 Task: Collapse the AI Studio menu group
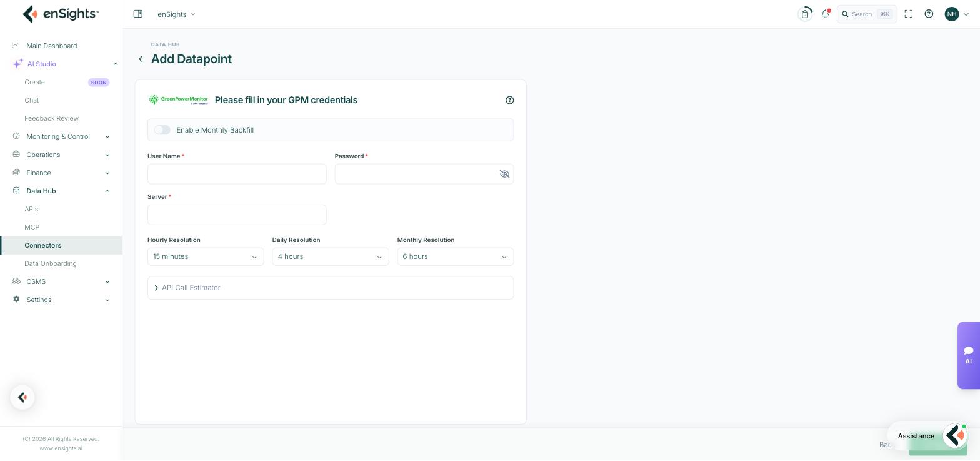115,64
